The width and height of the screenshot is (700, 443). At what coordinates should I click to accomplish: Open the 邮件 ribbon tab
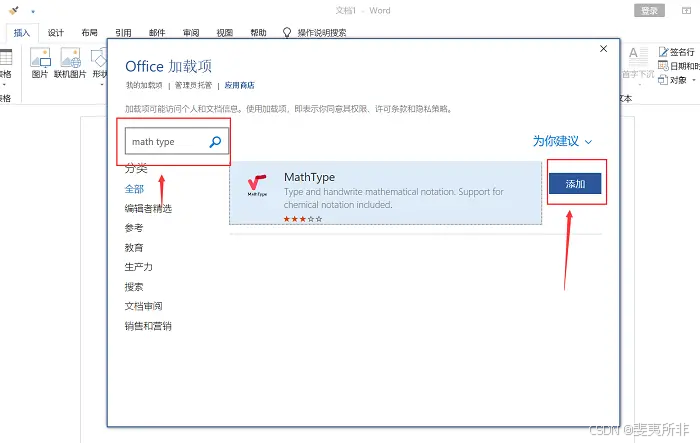point(157,33)
